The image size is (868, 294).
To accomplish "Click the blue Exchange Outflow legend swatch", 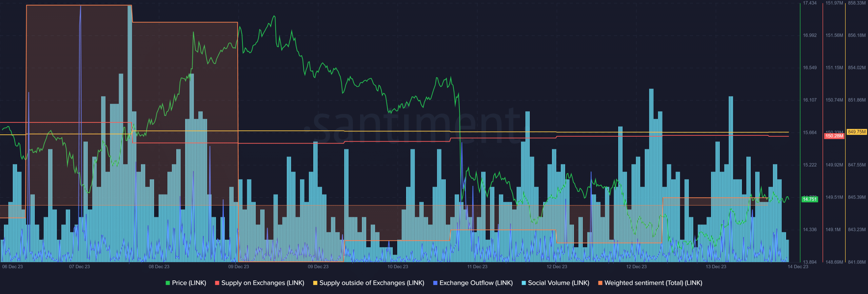I will 435,283.
